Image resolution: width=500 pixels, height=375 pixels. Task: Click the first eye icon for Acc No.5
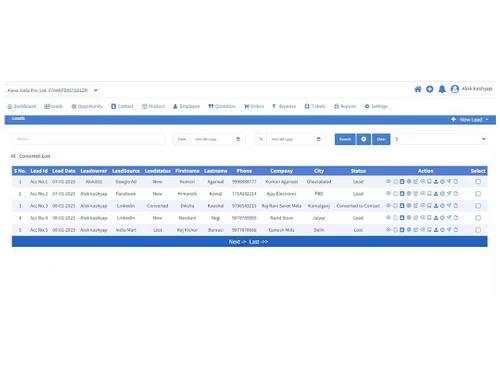pos(388,229)
